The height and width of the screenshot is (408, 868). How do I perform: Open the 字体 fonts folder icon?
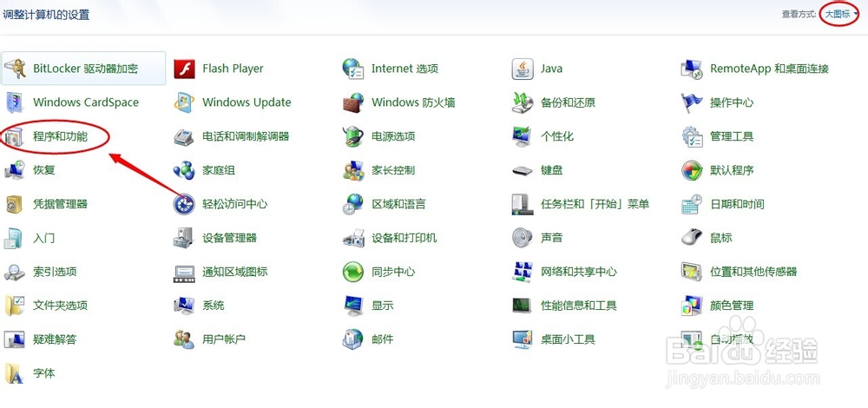pos(15,373)
